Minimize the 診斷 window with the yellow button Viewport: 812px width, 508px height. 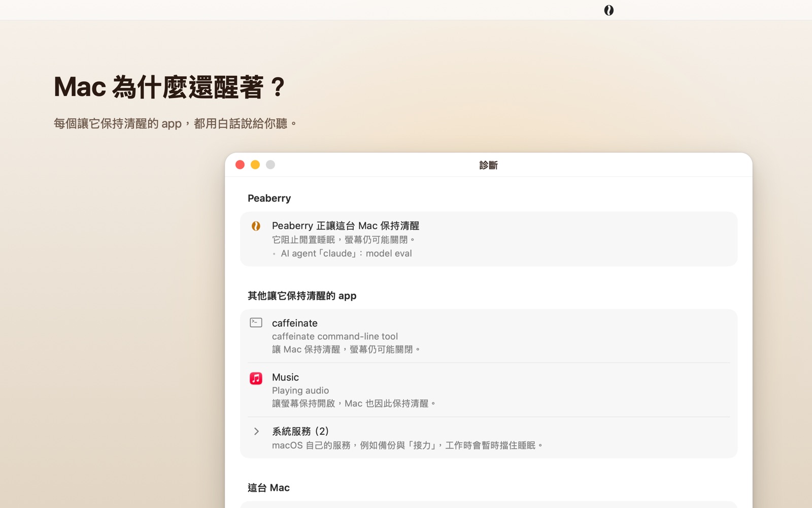[x=255, y=165]
